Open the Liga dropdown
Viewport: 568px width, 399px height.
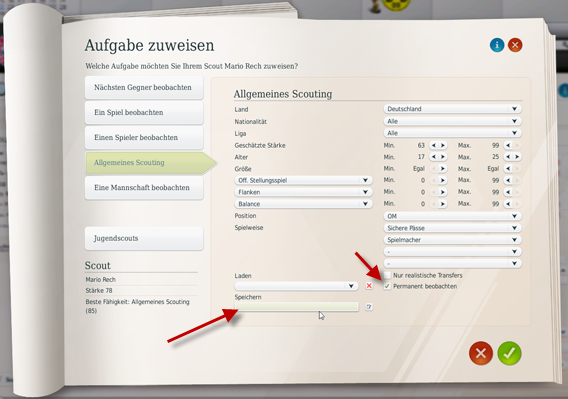[x=452, y=133]
